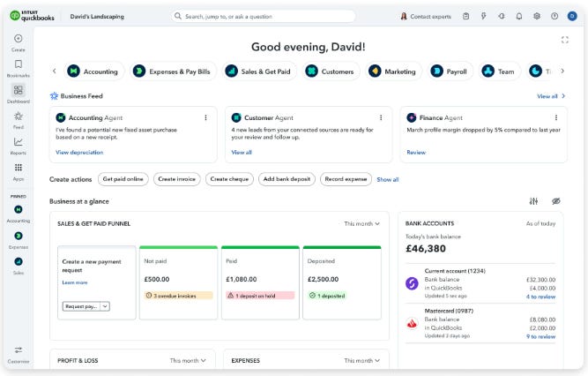Image resolution: width=588 pixels, height=376 pixels.
Task: Open Customer Agent more options menu
Action: [381, 117]
